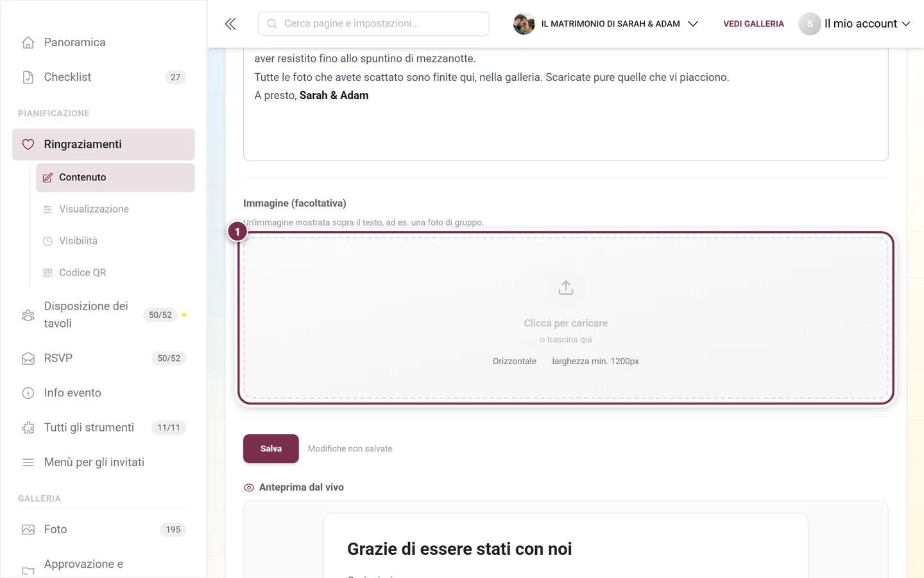Click the Checklist document icon
The width and height of the screenshot is (924, 578).
coord(28,77)
